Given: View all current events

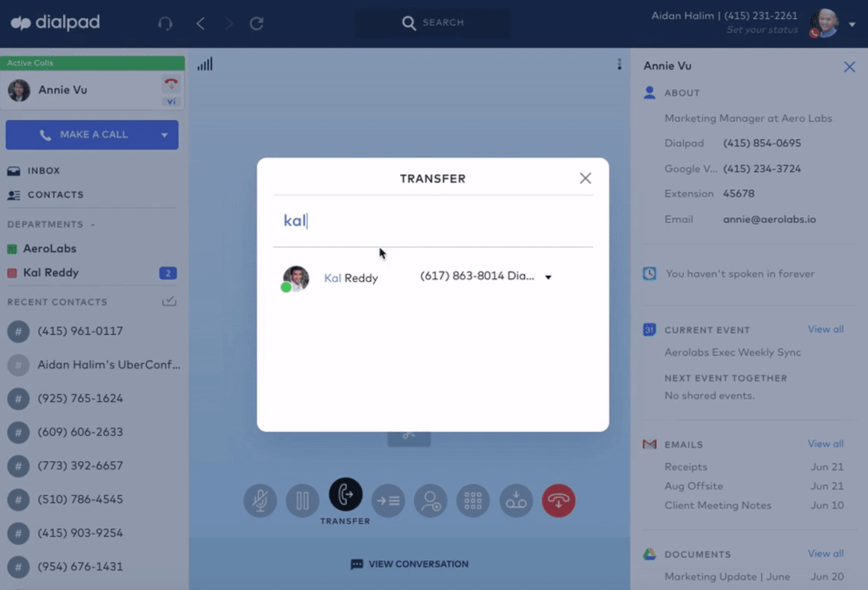Looking at the screenshot, I should point(826,329).
